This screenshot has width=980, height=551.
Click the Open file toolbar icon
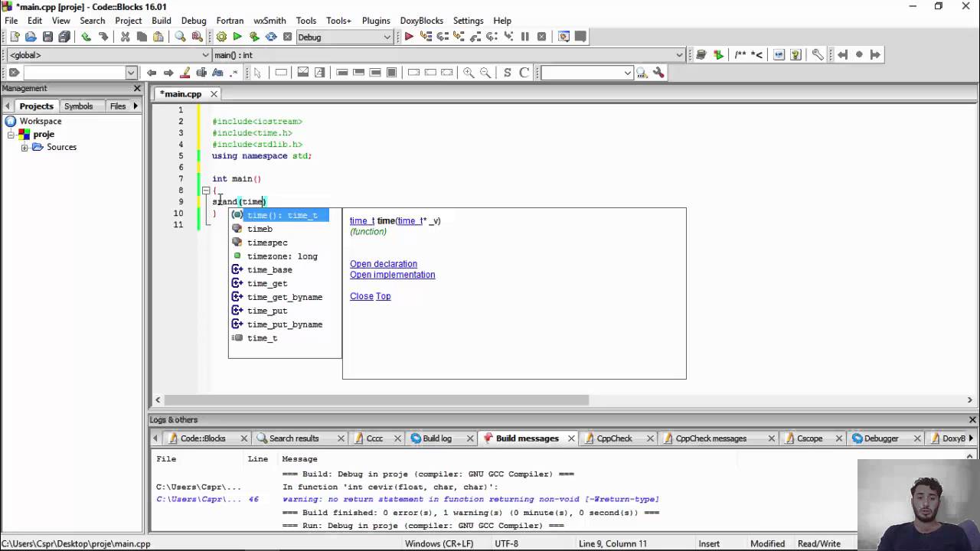(31, 37)
